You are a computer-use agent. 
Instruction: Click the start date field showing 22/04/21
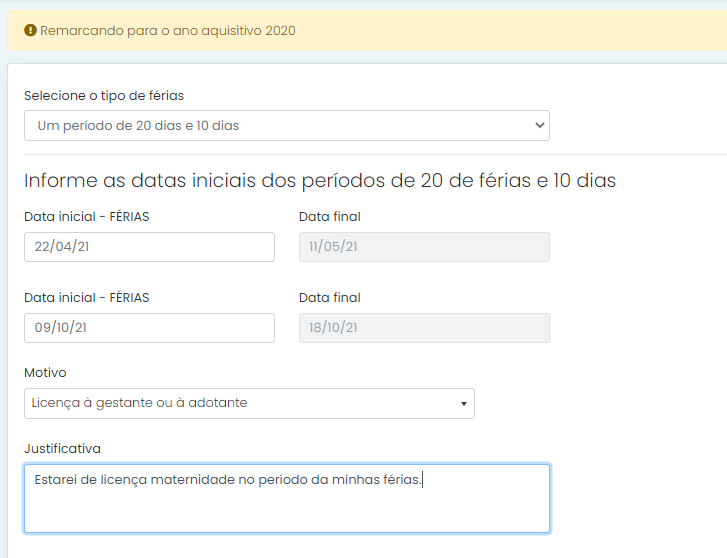pos(149,247)
